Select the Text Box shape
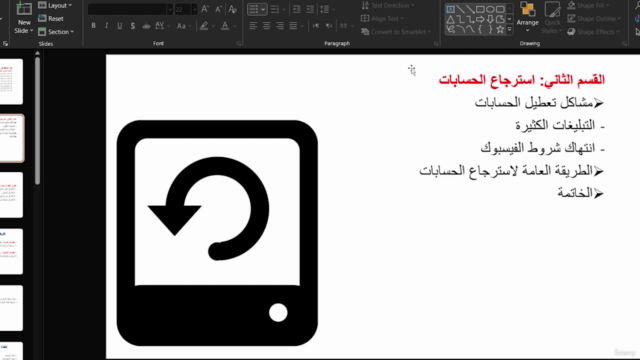This screenshot has width=640, height=360. (x=451, y=9)
